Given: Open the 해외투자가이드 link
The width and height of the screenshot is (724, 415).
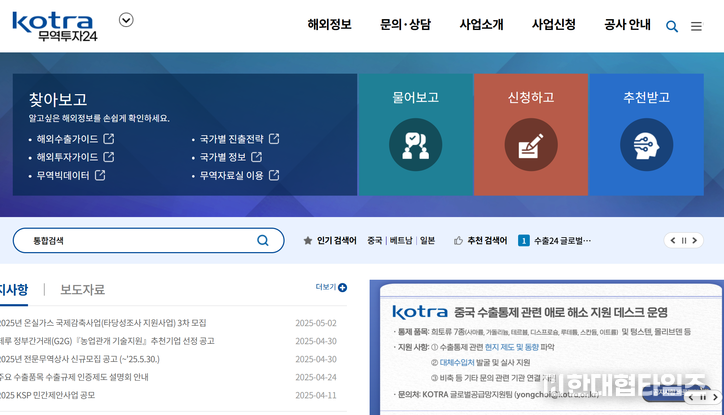Looking at the screenshot, I should (x=67, y=157).
